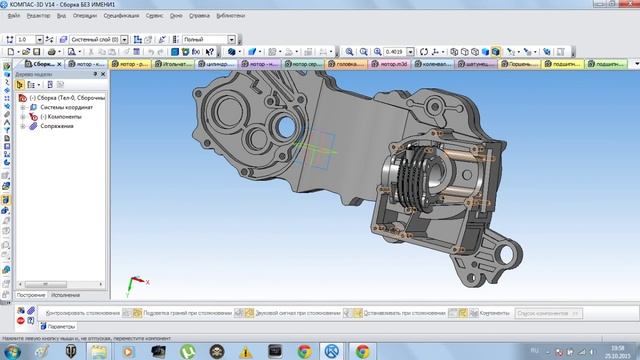The image size is (640, 360).
Task: Redo the last action
Action: [160, 52]
